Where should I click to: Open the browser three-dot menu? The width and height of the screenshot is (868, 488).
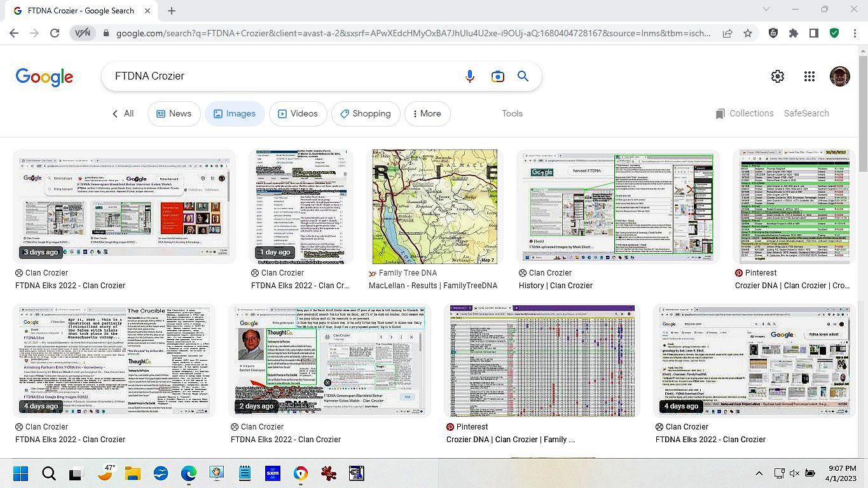pos(855,33)
